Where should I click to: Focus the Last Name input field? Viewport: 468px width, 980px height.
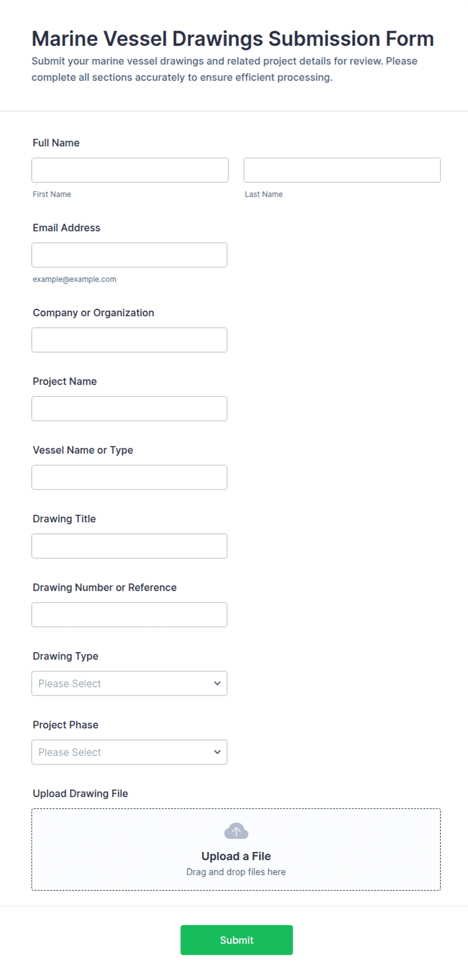(342, 170)
